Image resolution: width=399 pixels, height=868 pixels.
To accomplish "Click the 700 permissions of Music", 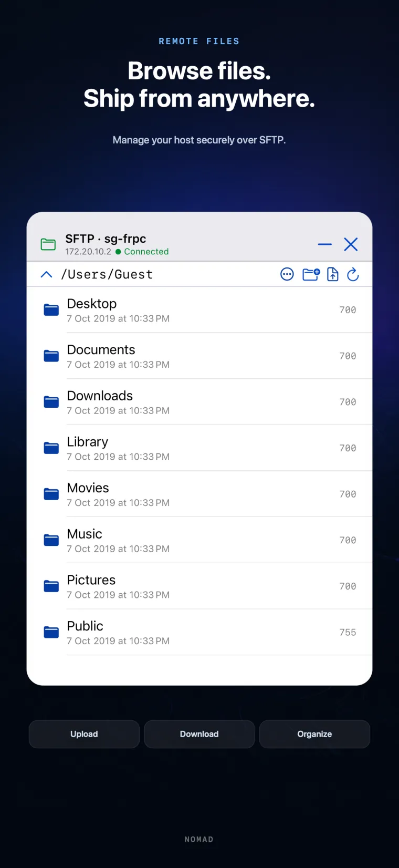I will coord(348,540).
